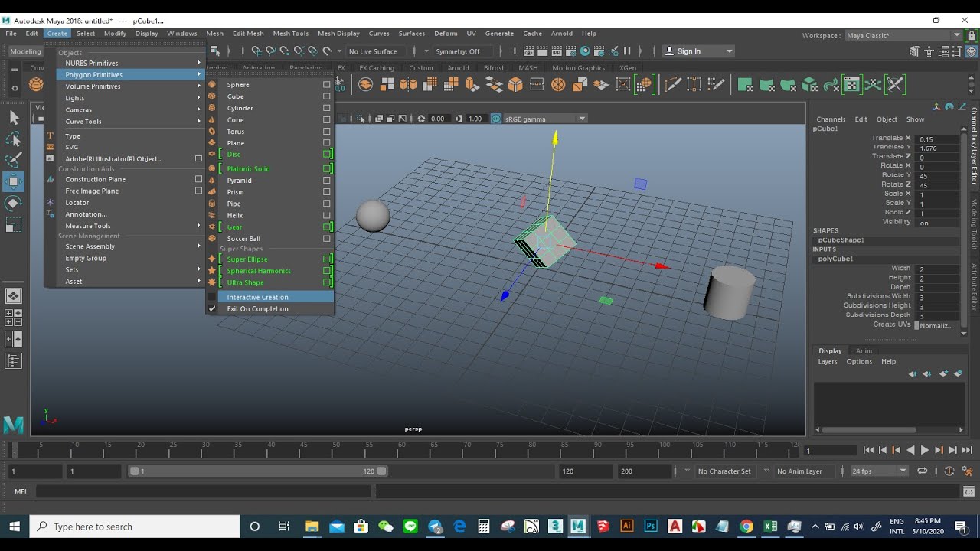This screenshot has width=980, height=551.
Task: Select the Scale tool in the toolbox
Action: tap(14, 225)
